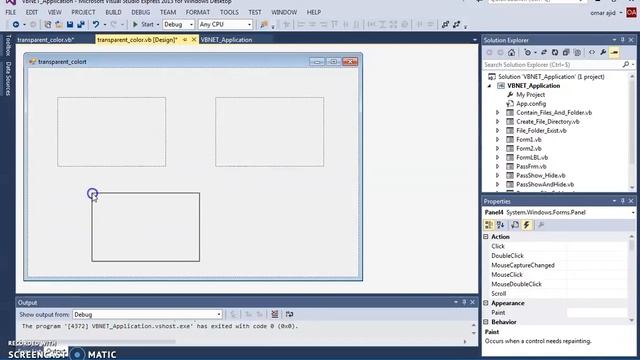Open the DEBUG menu
The width and height of the screenshot is (640, 360).
coord(140,12)
